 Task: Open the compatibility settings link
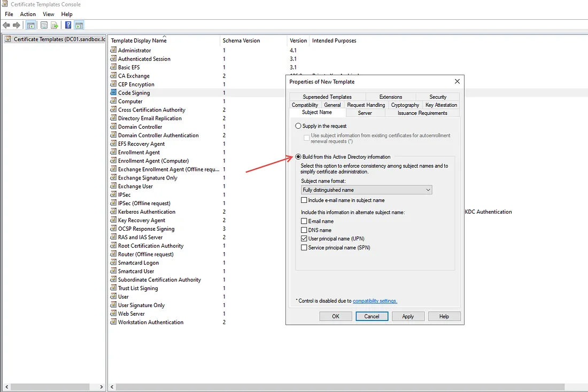pyautogui.click(x=375, y=301)
